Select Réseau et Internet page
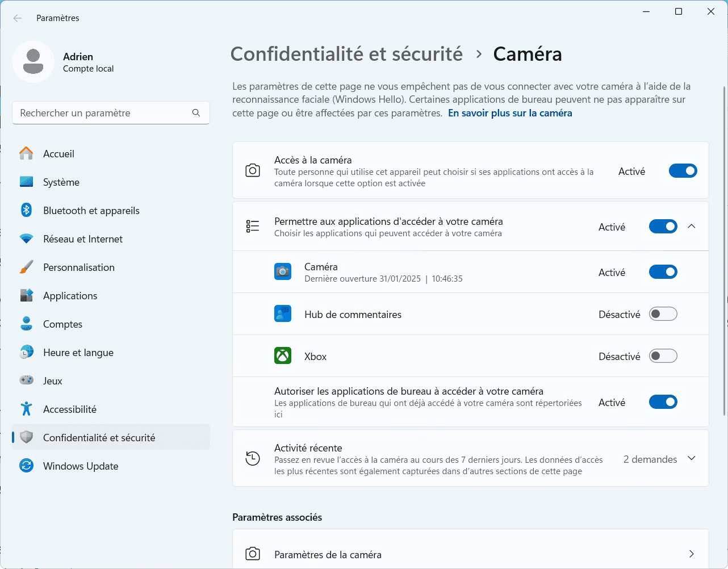 [x=111, y=239]
